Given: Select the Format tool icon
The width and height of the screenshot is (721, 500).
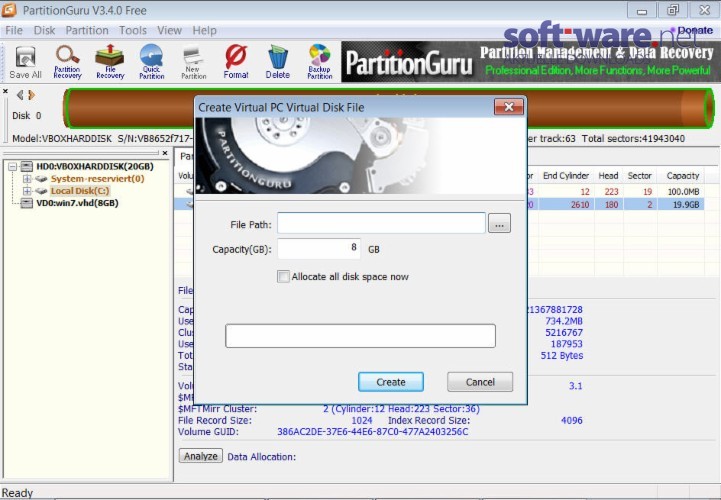Looking at the screenshot, I should (x=236, y=62).
